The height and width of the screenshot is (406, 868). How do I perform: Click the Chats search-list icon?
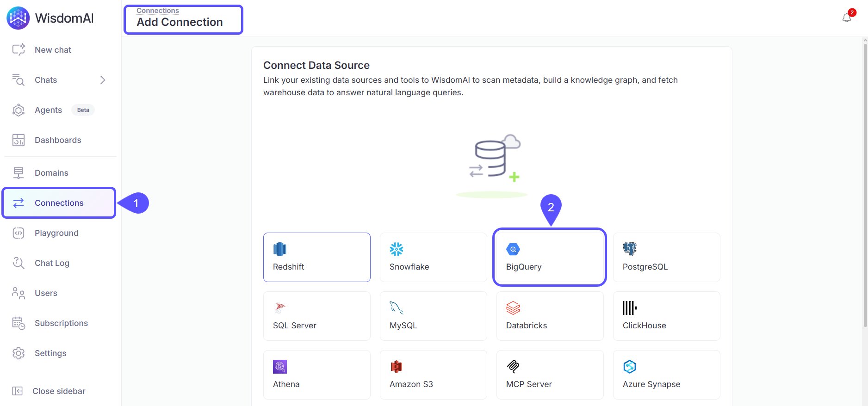[x=19, y=80]
